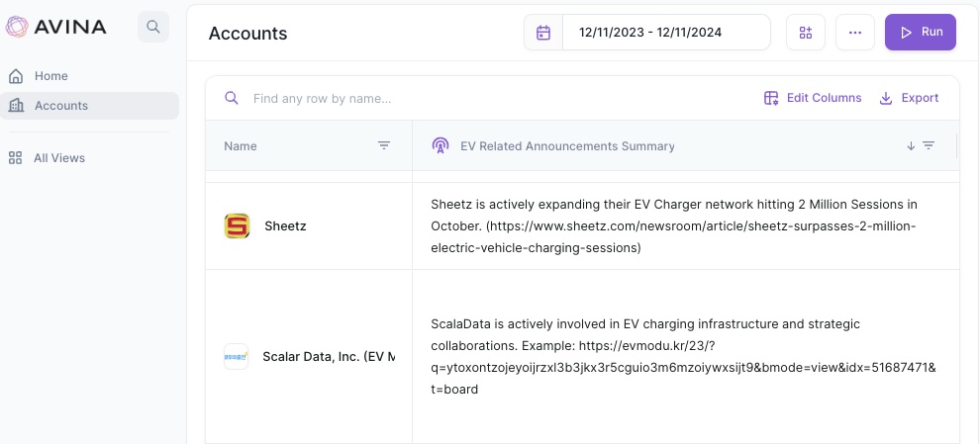Open All Views in sidebar
The width and height of the screenshot is (980, 444).
pyautogui.click(x=58, y=158)
